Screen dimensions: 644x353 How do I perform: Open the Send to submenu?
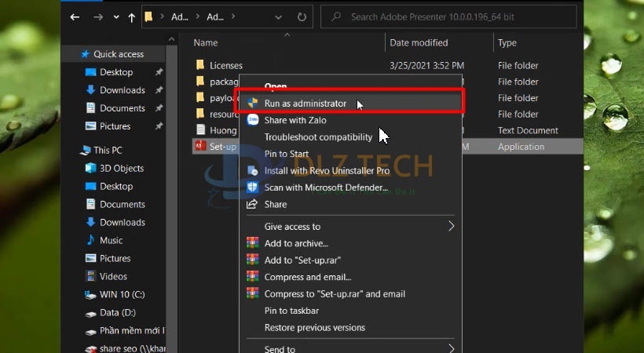click(351, 348)
